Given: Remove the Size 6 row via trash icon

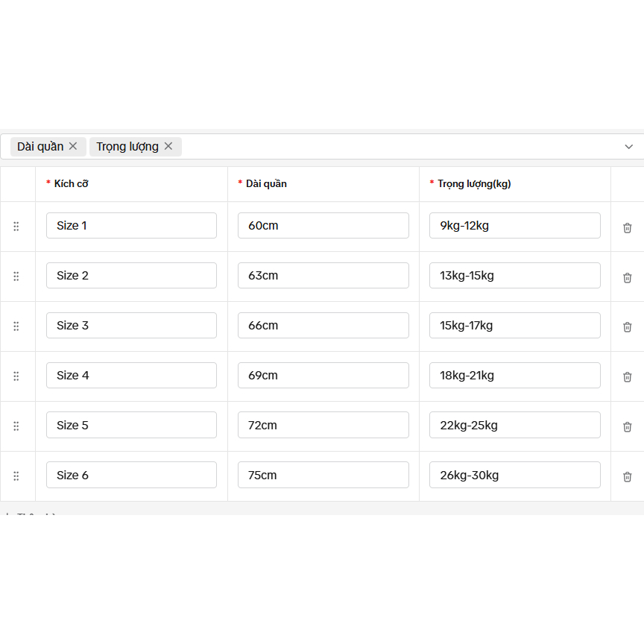Looking at the screenshot, I should coord(627,477).
